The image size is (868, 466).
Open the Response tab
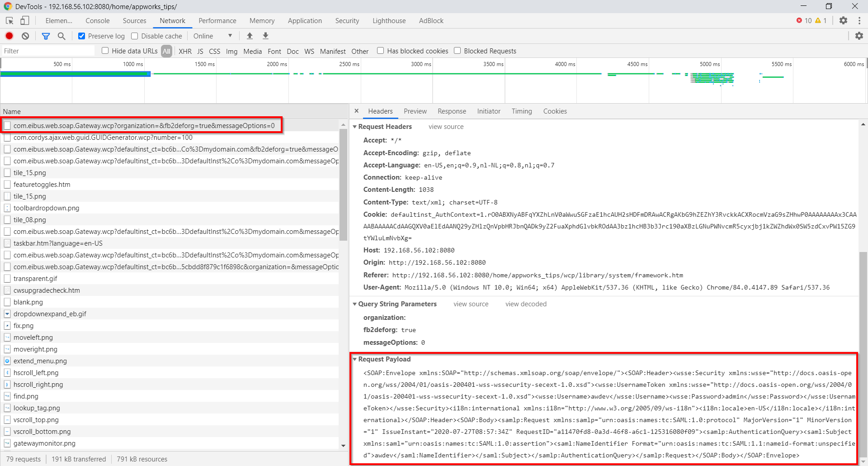tap(451, 111)
